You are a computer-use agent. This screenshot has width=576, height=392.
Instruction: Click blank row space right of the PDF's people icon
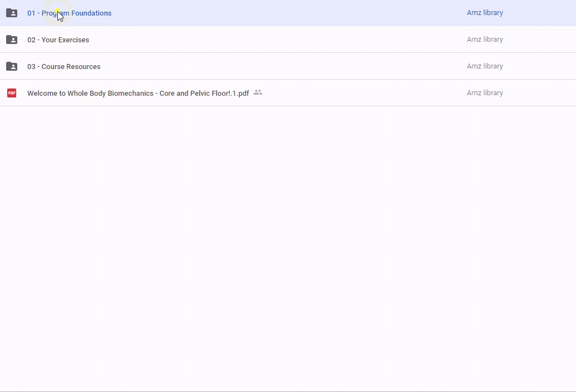pyautogui.click(x=362, y=93)
